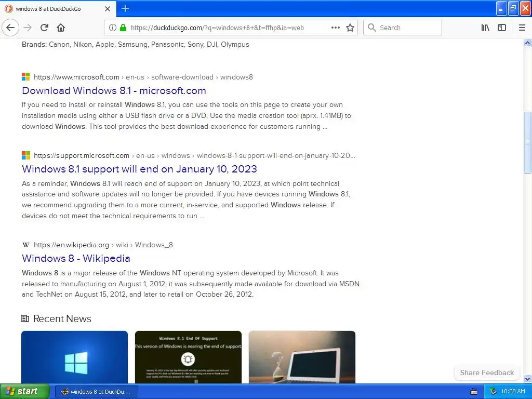
Task: Open the Firefox home page
Action: point(61,28)
